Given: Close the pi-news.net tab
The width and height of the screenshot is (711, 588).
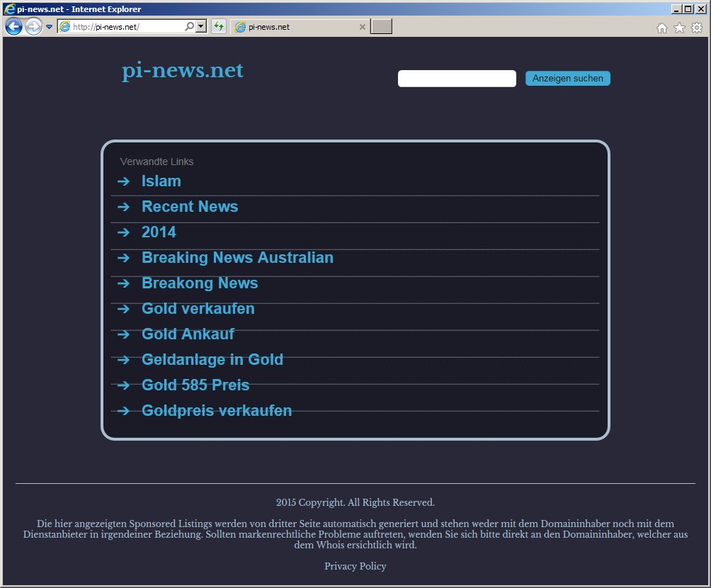Looking at the screenshot, I should click(x=363, y=27).
